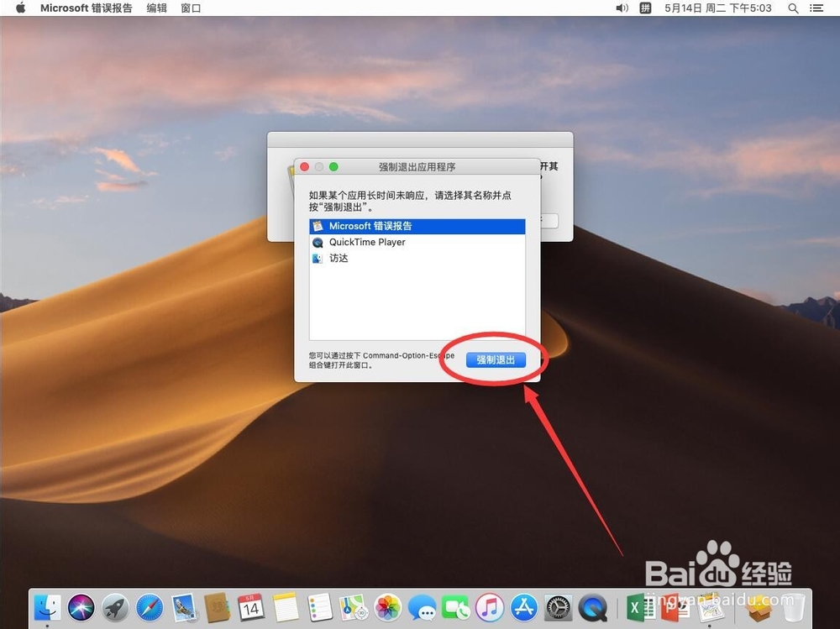Open Finder from the Dock
The height and width of the screenshot is (629, 840).
[x=47, y=608]
